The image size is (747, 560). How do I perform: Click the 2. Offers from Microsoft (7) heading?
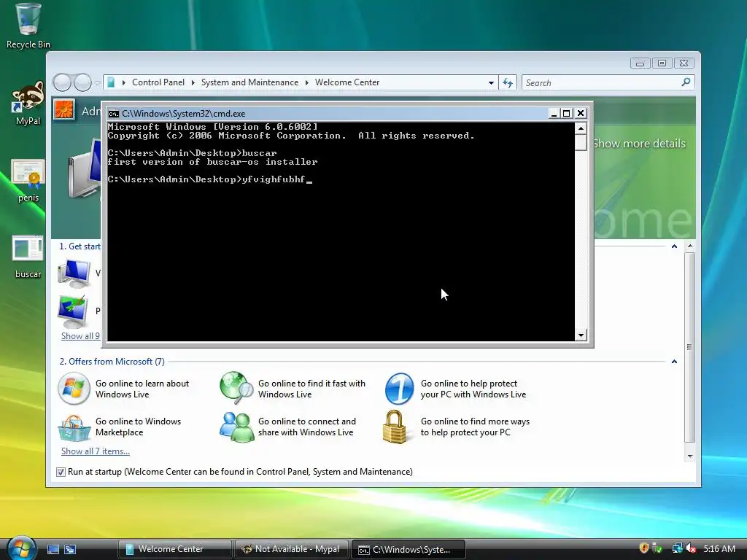click(112, 362)
